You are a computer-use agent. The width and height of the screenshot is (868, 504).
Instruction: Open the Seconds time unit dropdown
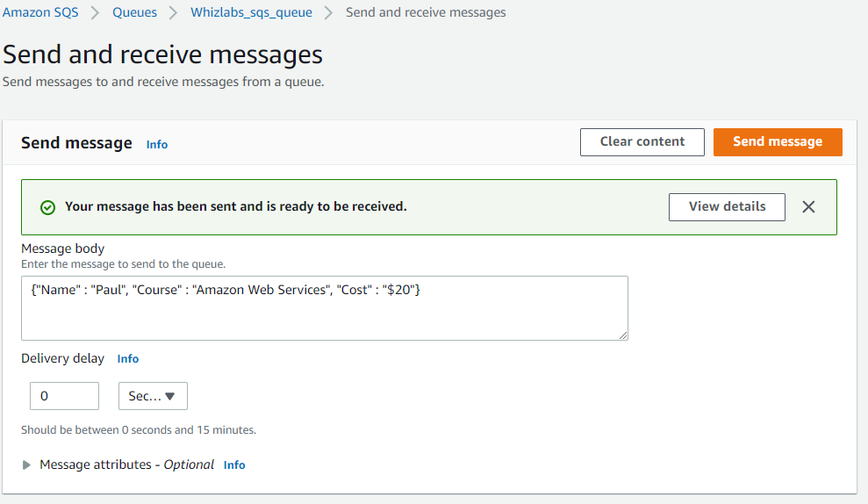click(x=153, y=396)
